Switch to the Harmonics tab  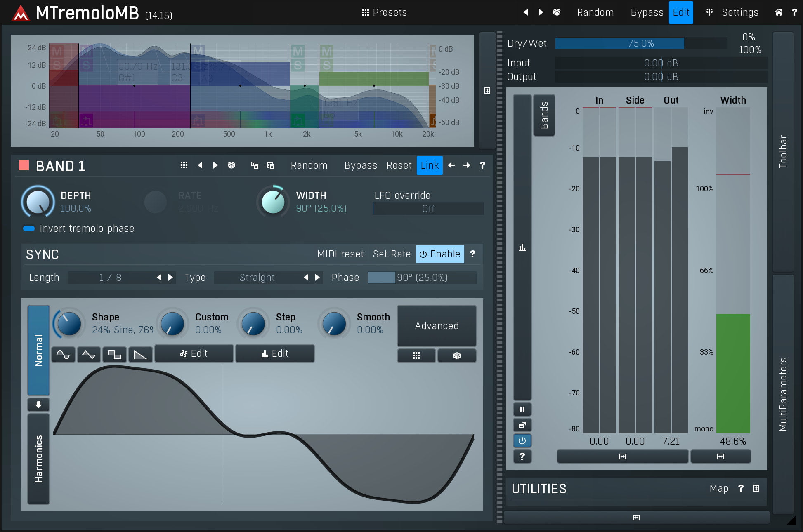click(38, 459)
